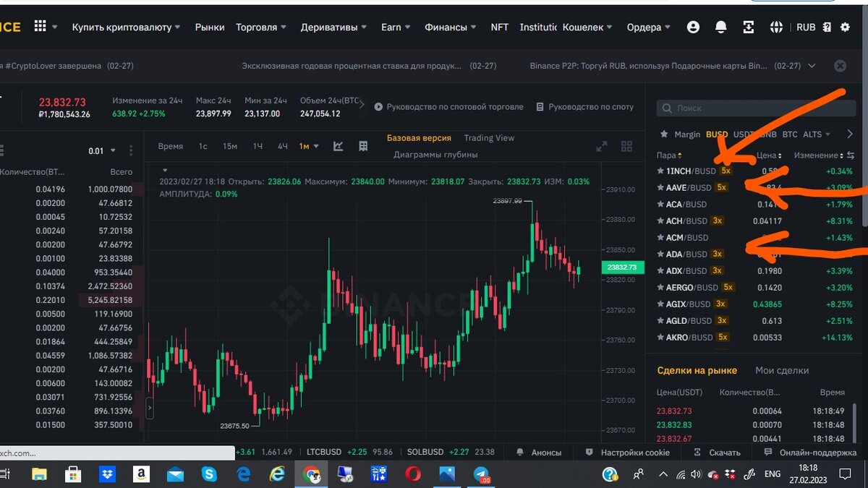Select the 4Ч chart interval

click(283, 147)
